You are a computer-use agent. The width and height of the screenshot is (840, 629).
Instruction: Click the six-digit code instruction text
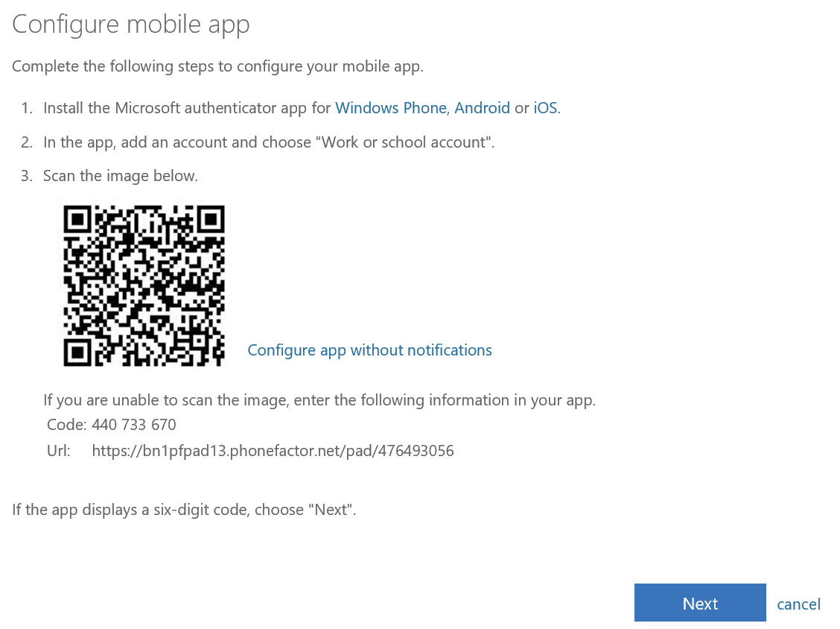coord(184,510)
